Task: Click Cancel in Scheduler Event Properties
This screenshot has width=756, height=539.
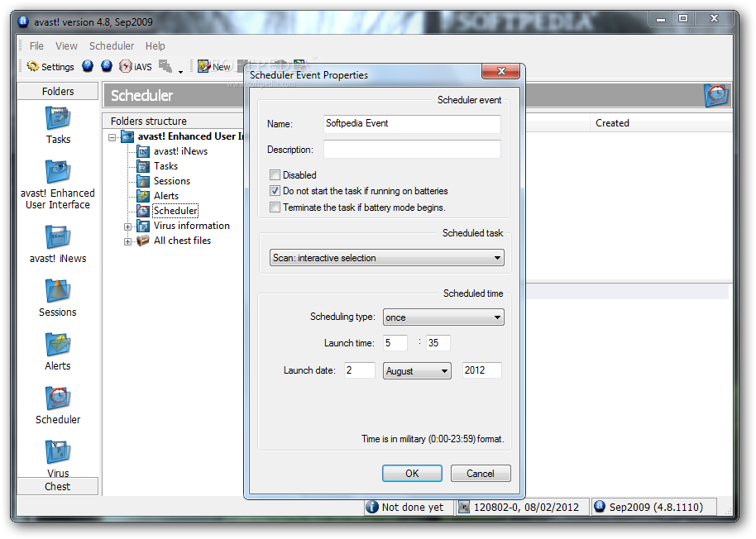Action: pos(481,474)
